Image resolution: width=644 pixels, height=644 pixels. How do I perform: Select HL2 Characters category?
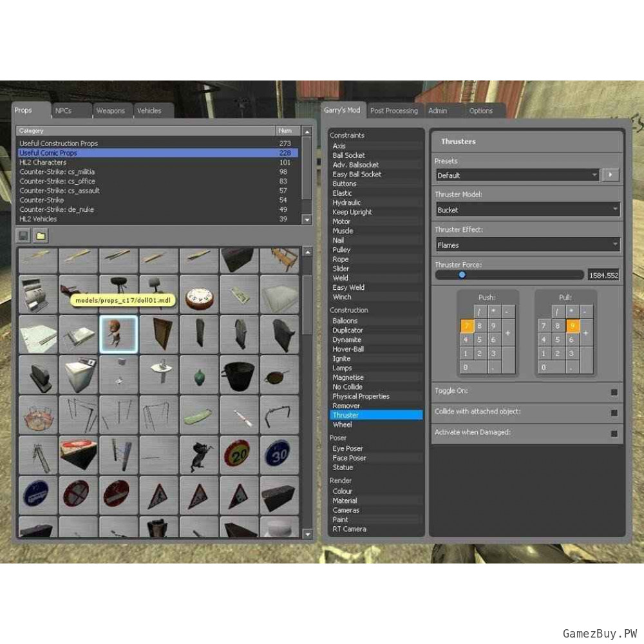pyautogui.click(x=158, y=162)
